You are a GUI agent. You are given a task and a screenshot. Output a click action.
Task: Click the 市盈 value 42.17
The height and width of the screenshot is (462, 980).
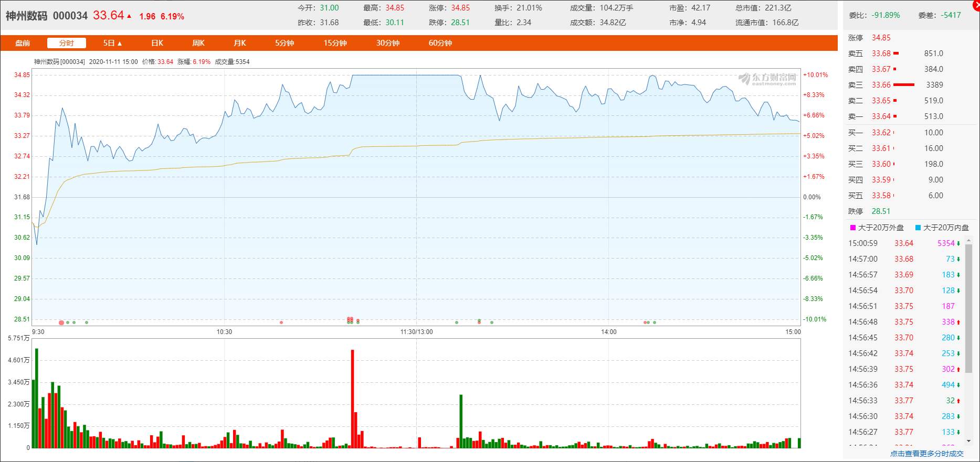(701, 8)
